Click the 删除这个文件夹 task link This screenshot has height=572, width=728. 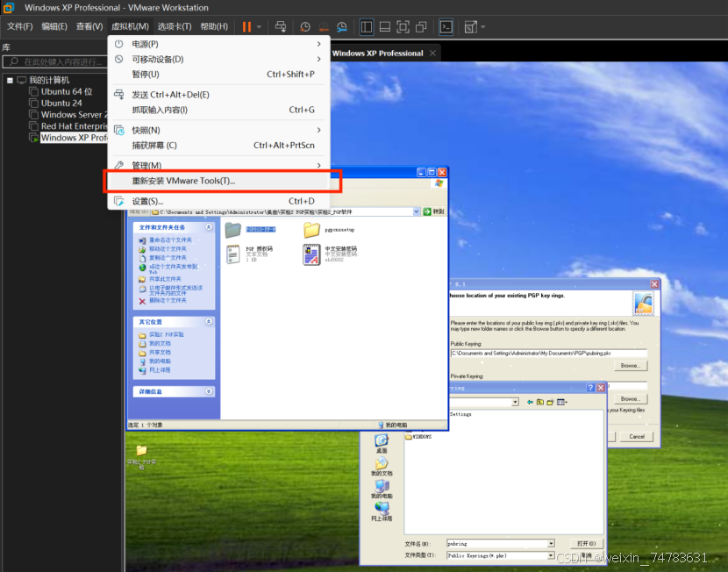point(168,300)
